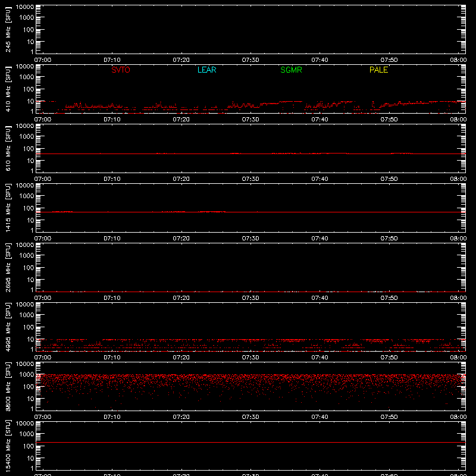
Task: Click the cyan LEAR station label
Action: point(206,70)
